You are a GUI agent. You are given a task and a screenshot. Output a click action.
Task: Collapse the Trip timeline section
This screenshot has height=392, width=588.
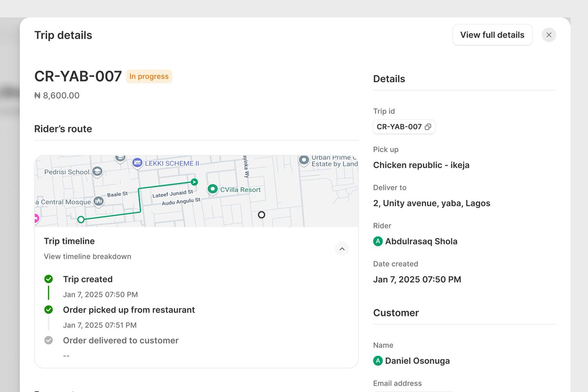342,249
